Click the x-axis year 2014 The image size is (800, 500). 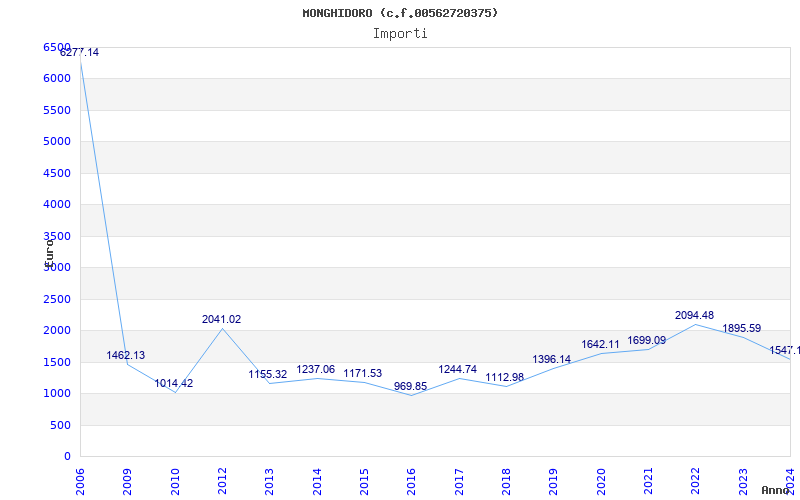point(317,482)
